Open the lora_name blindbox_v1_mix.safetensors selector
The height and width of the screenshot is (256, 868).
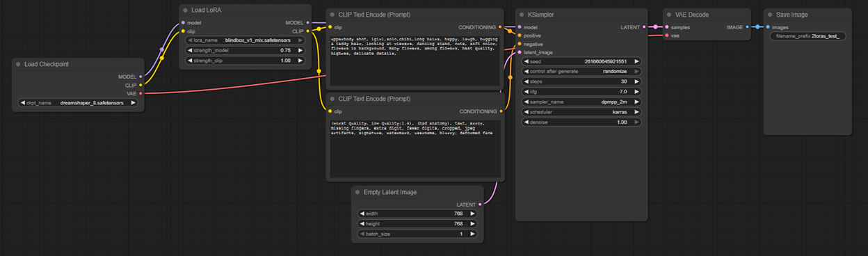(x=246, y=40)
